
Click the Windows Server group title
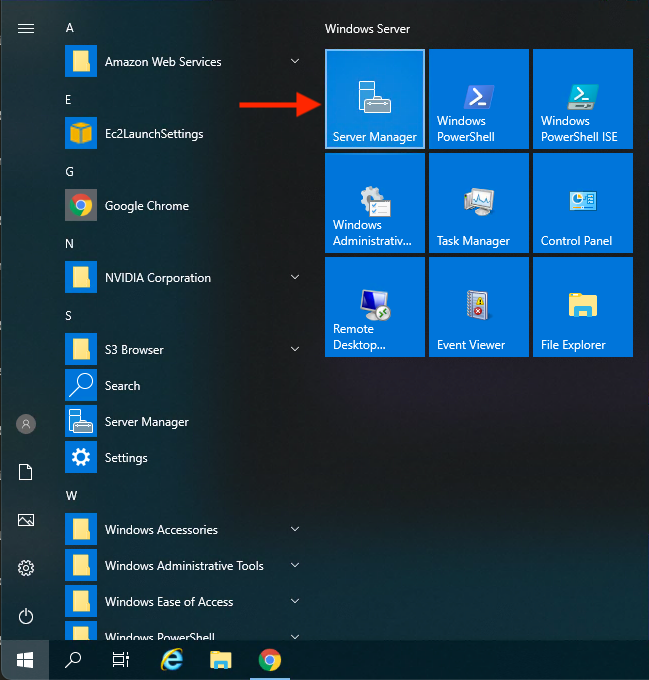point(367,29)
